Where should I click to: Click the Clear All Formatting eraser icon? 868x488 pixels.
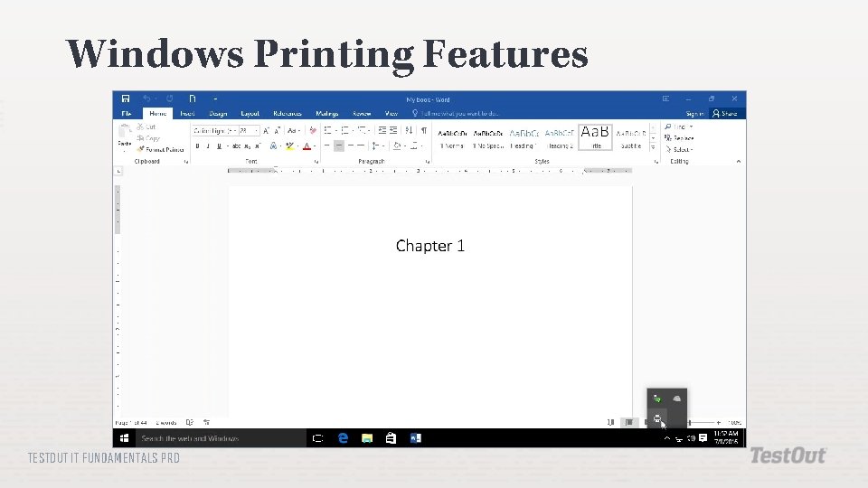click(313, 130)
